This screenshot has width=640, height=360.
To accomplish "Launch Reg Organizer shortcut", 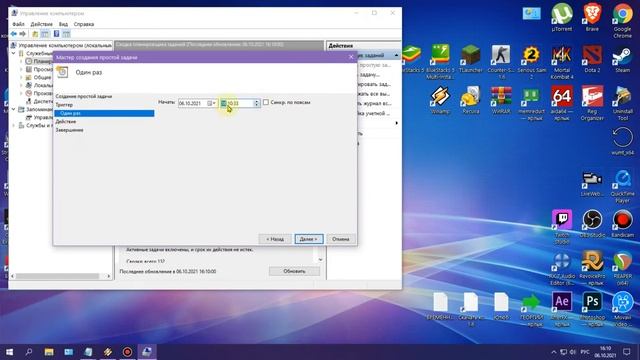I will click(592, 103).
